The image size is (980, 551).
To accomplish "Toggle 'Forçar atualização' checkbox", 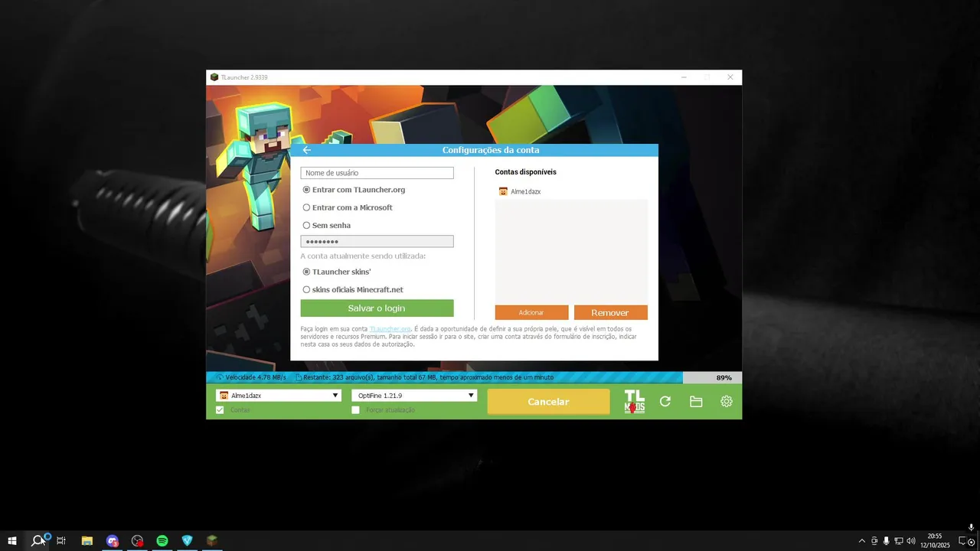I will (x=355, y=410).
